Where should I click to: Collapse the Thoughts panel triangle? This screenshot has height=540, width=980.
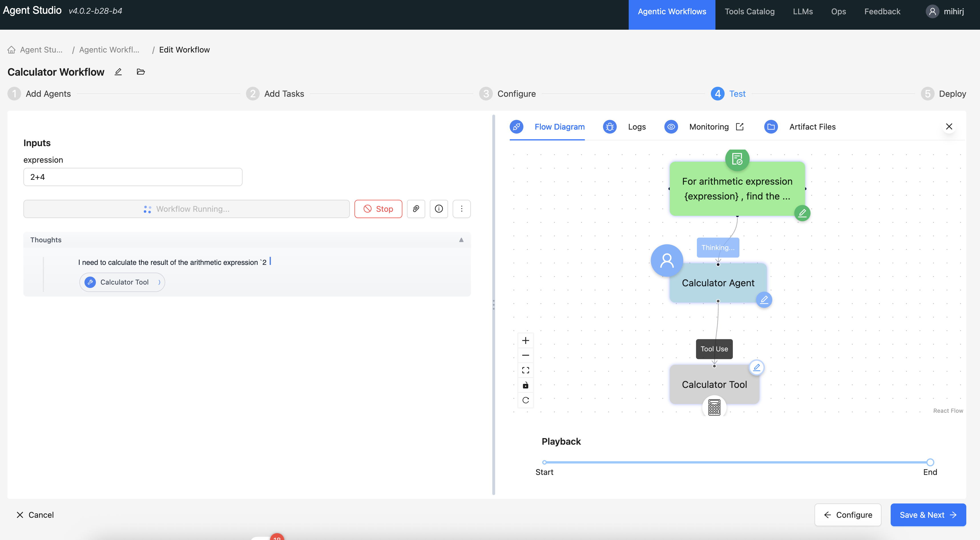tap(461, 240)
